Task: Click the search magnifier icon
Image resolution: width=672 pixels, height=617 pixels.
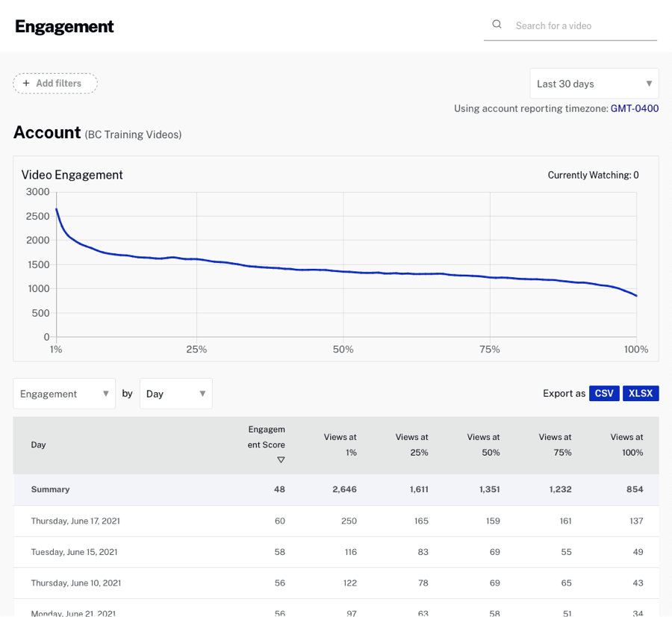Action: (497, 25)
